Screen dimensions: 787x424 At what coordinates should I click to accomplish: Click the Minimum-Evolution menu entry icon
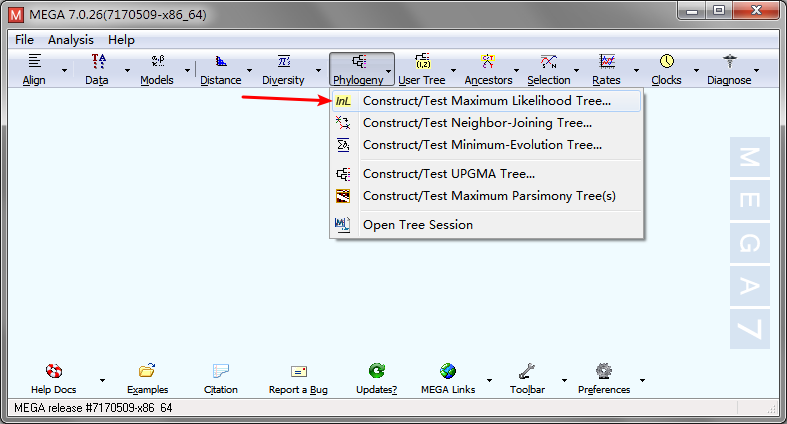(343, 145)
